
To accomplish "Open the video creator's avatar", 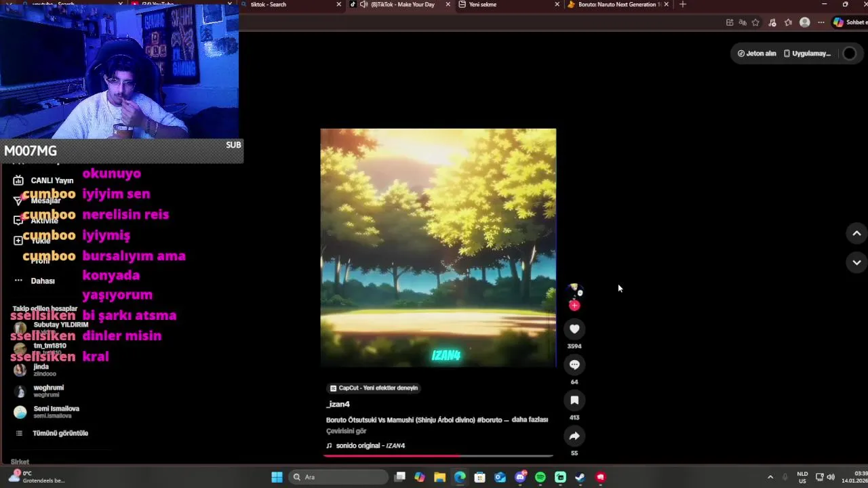I will [x=574, y=291].
